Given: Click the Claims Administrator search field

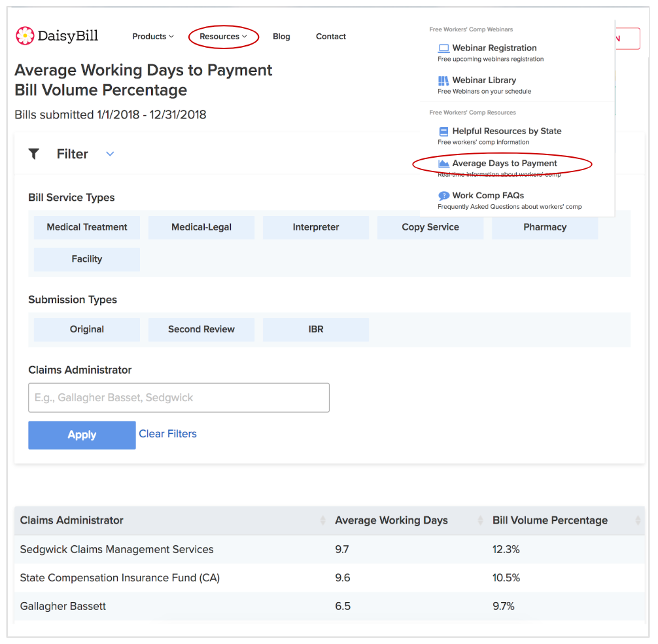Looking at the screenshot, I should click(x=179, y=397).
